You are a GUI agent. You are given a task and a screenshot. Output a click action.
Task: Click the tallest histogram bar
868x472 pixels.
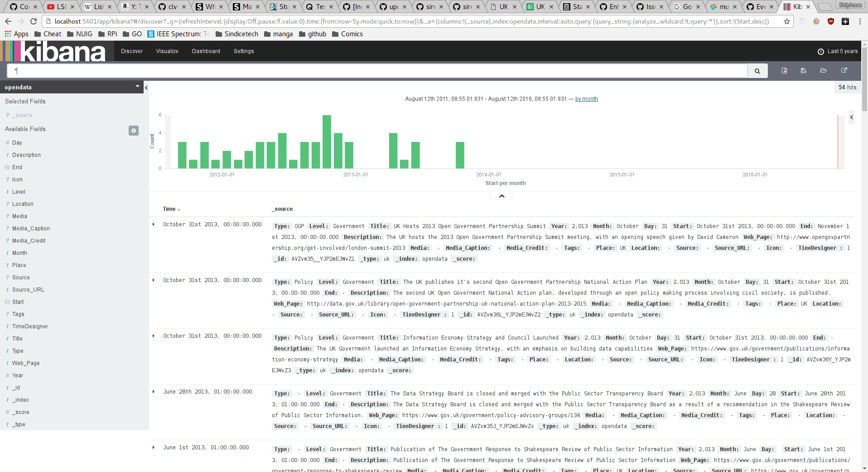click(327, 142)
